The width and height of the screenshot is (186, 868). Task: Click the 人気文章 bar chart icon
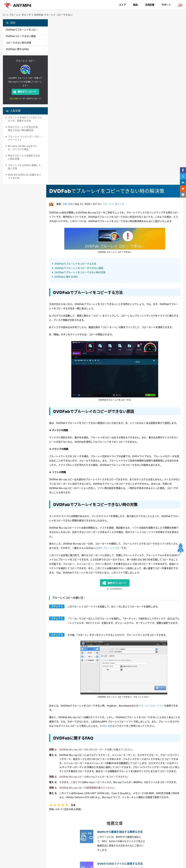pos(7,111)
